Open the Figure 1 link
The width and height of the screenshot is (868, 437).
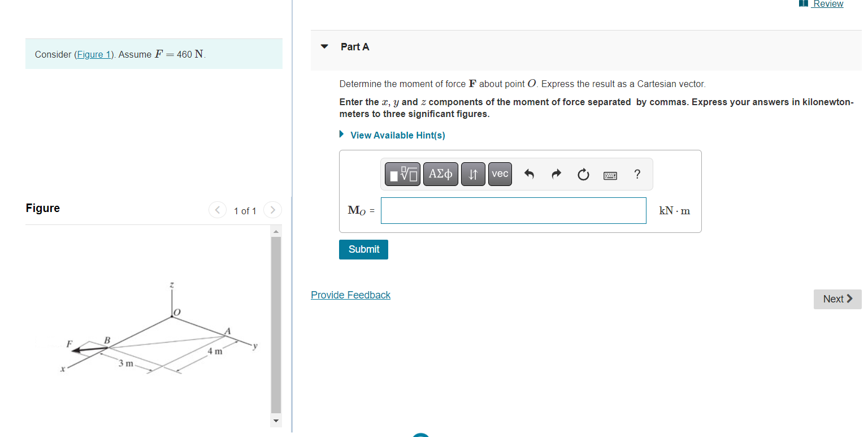click(x=94, y=54)
